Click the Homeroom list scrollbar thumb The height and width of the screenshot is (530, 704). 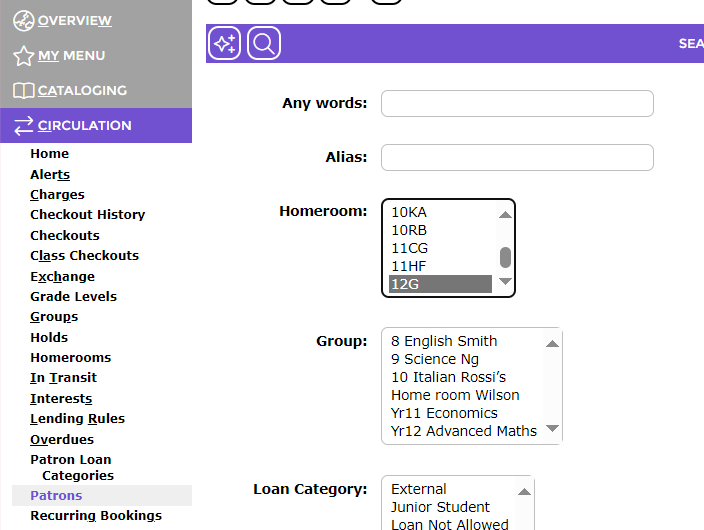point(505,257)
